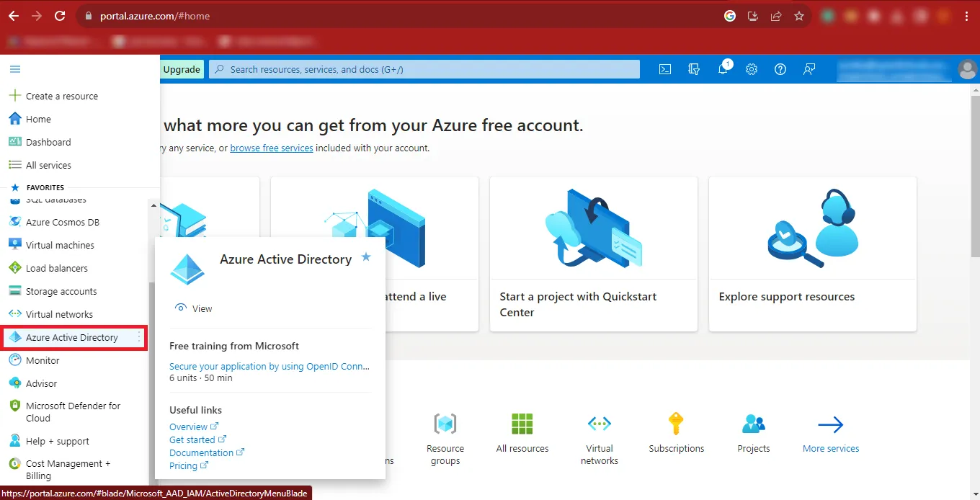Collapse the portal hamburger menu

click(x=15, y=69)
